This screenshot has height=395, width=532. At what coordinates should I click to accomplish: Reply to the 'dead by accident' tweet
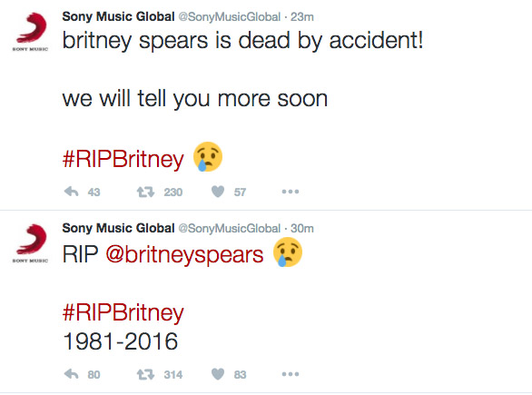click(x=71, y=192)
